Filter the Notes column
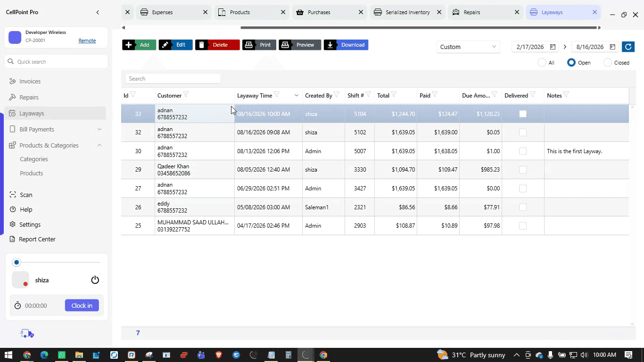The image size is (644, 362). click(566, 95)
